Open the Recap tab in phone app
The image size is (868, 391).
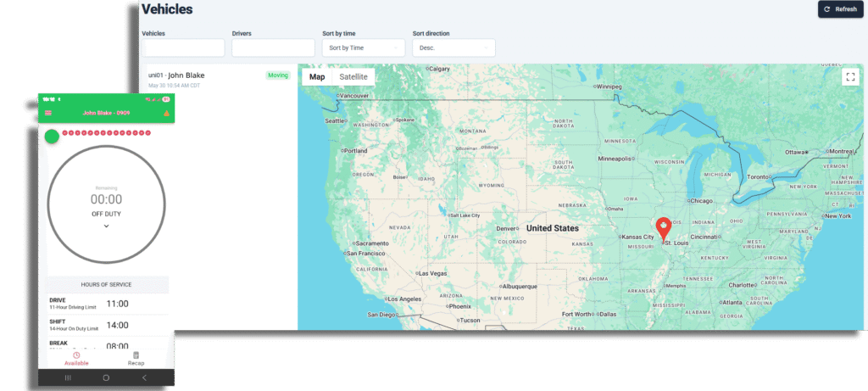point(136,359)
